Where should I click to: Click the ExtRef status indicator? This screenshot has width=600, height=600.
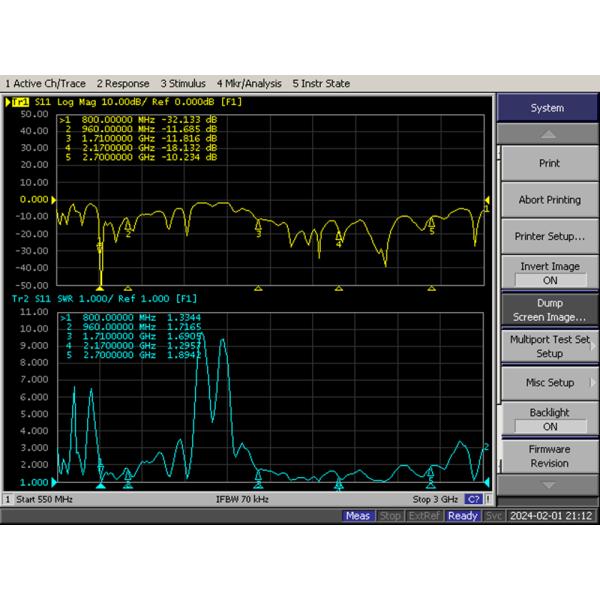(x=425, y=516)
